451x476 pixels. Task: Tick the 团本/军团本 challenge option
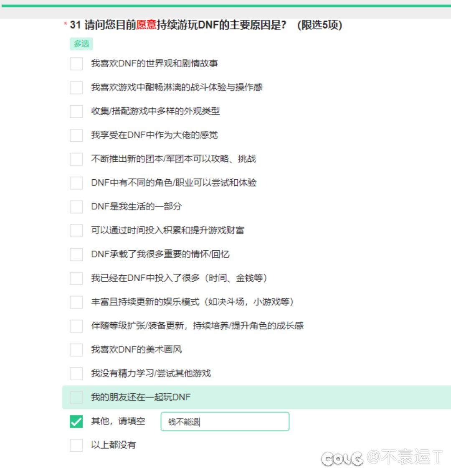click(x=76, y=159)
